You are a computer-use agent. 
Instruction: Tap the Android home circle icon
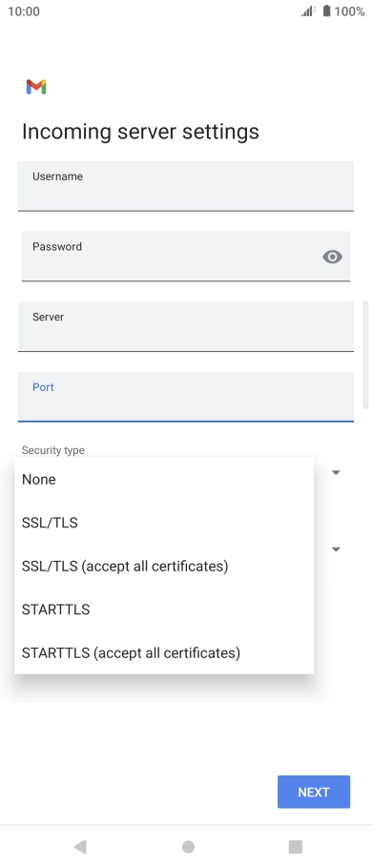tap(188, 846)
